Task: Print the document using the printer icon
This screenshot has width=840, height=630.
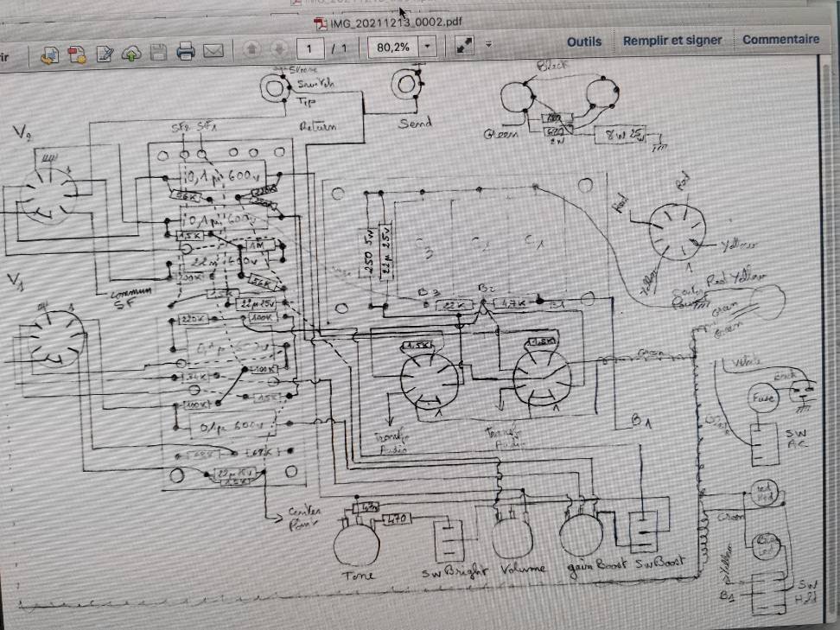Action: coord(186,51)
